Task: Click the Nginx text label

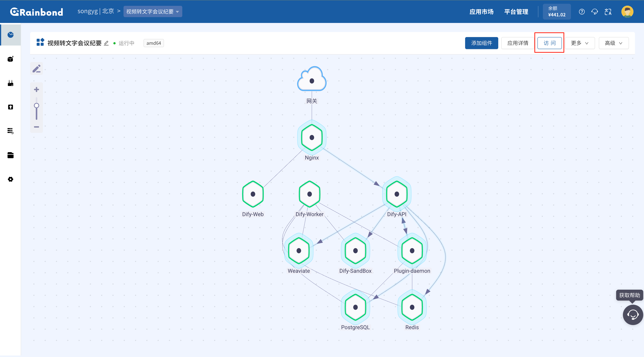Action: (312, 158)
